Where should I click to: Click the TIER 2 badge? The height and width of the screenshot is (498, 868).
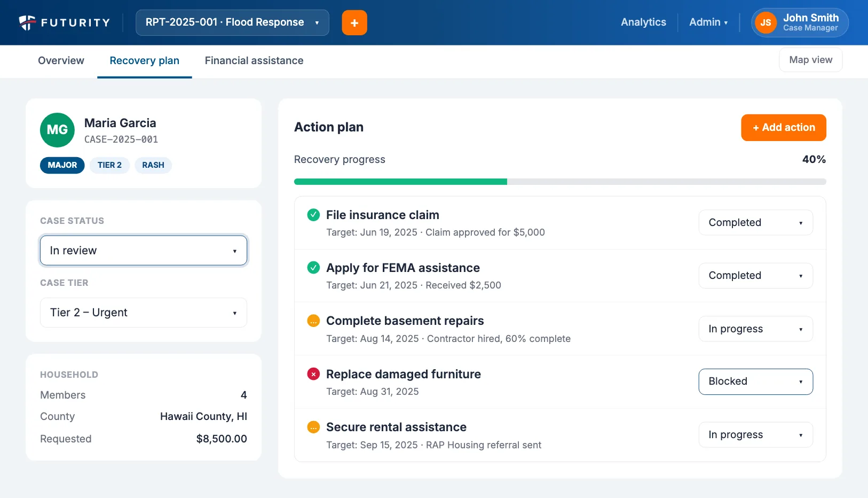click(x=109, y=165)
